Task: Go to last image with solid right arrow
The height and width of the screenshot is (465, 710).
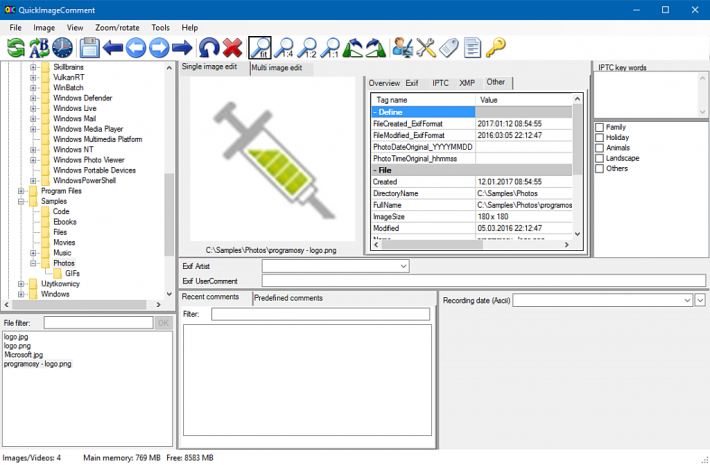Action: 182,48
